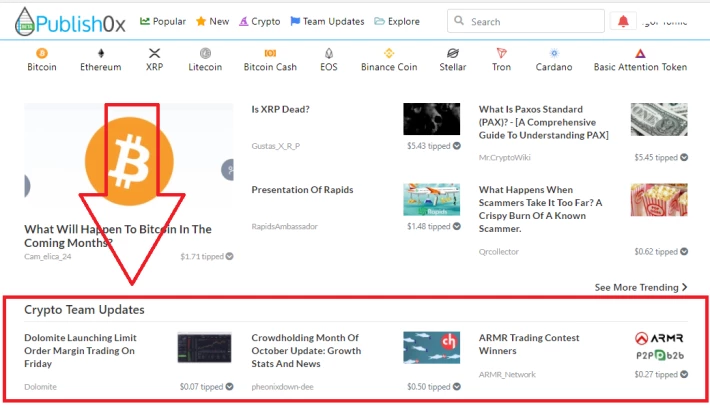This screenshot has width=710, height=408.
Task: Open the Rapids airplane thumbnail
Action: (x=432, y=199)
